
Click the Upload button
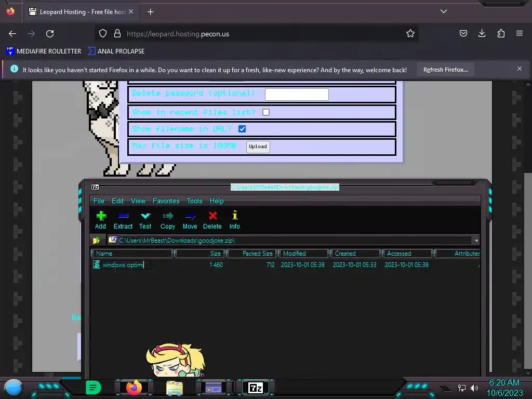coord(258,147)
